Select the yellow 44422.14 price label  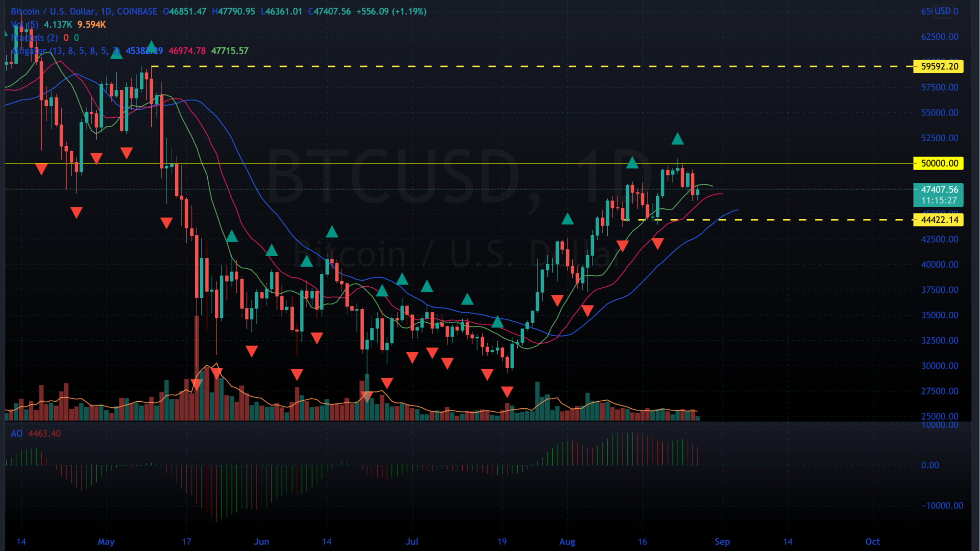(x=939, y=220)
